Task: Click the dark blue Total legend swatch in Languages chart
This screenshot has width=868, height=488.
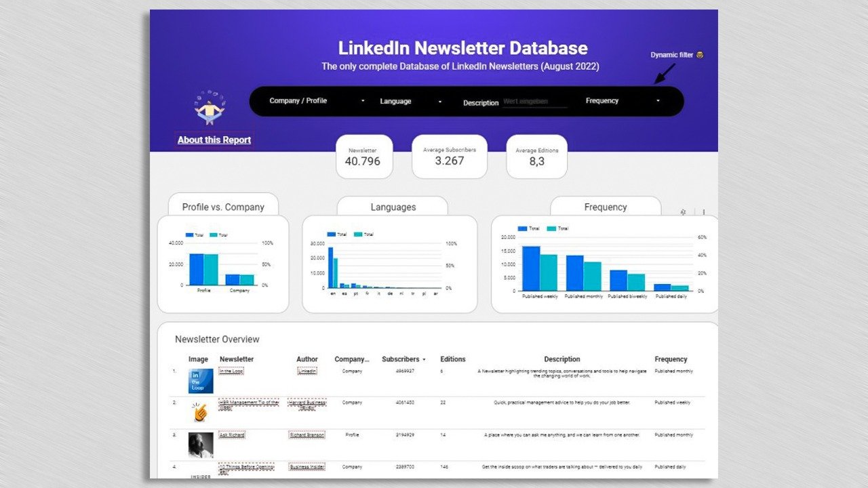Action: (x=332, y=235)
